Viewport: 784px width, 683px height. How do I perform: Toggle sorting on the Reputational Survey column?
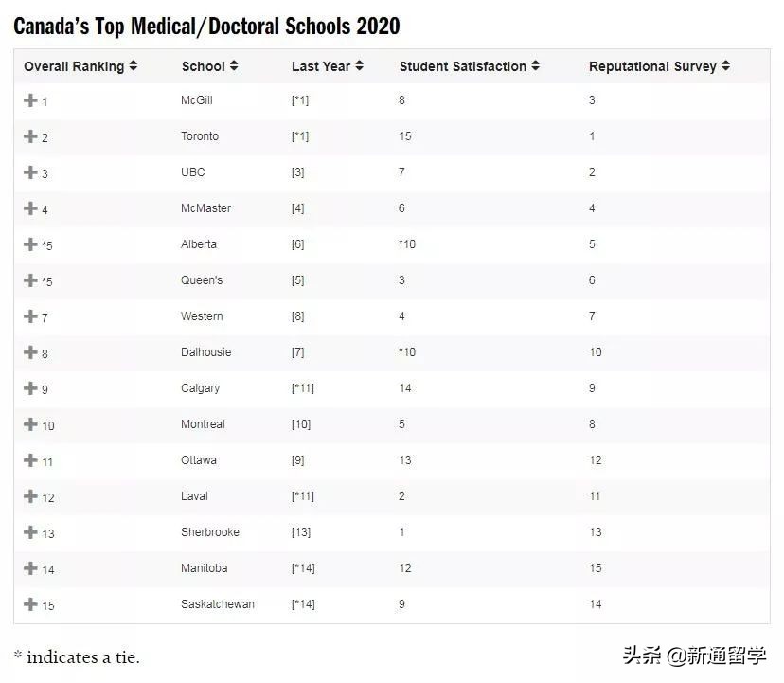pos(725,66)
